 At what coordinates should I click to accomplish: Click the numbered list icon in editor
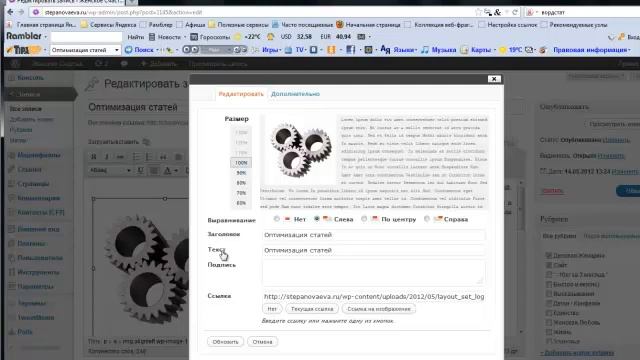point(149,157)
